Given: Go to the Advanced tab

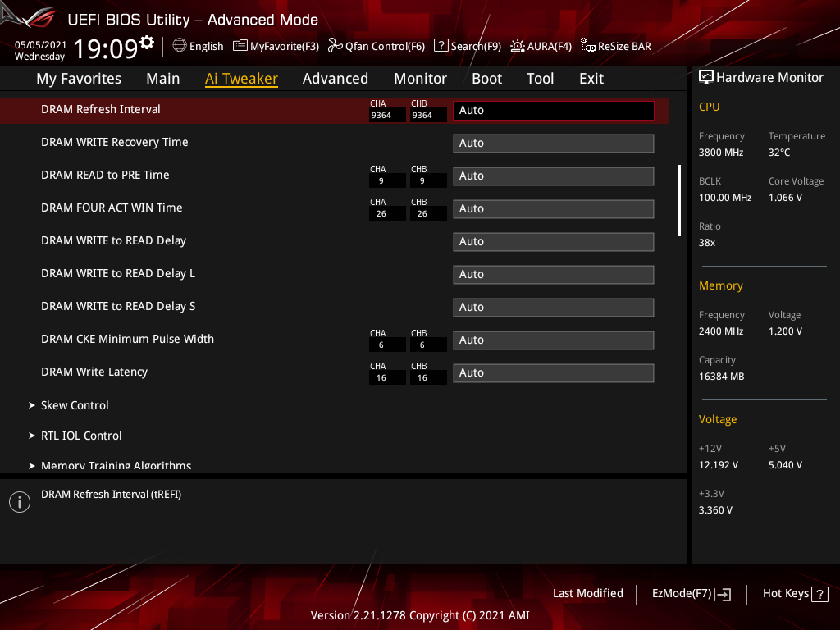Looking at the screenshot, I should tap(336, 79).
